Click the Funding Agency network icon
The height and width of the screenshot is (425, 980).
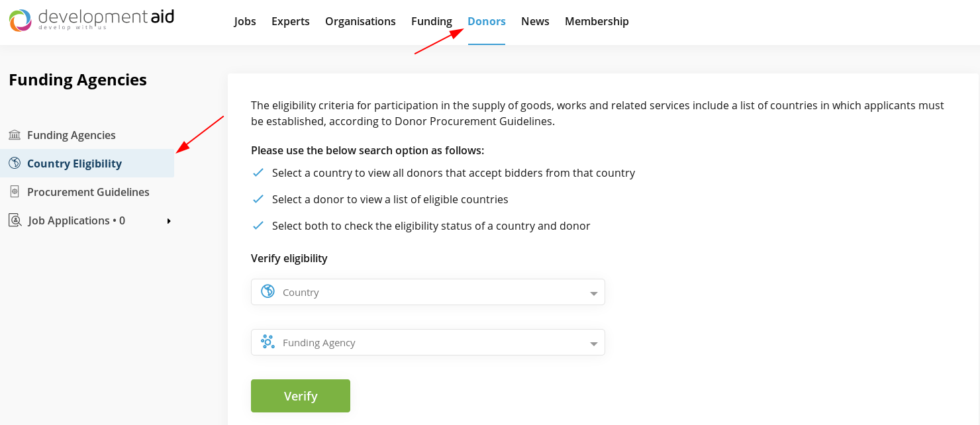pos(268,342)
